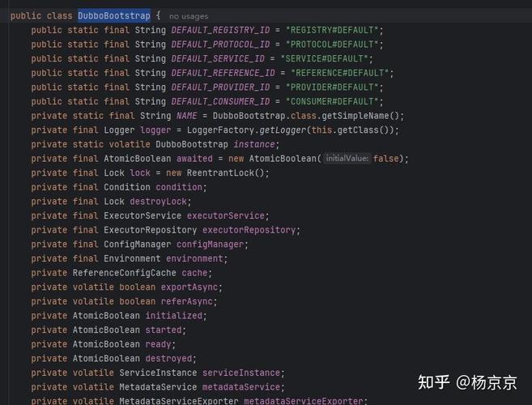Click the static instance field name
The width and height of the screenshot is (532, 405).
(x=254, y=144)
